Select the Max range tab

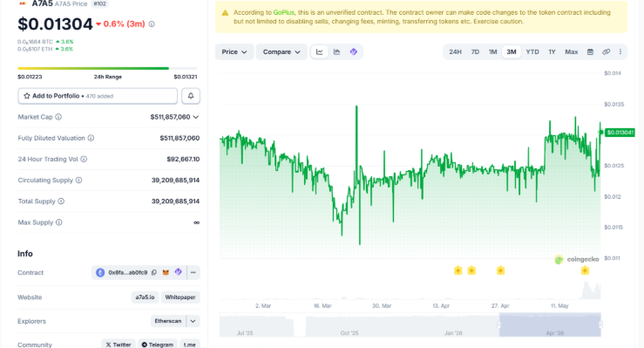coord(572,51)
